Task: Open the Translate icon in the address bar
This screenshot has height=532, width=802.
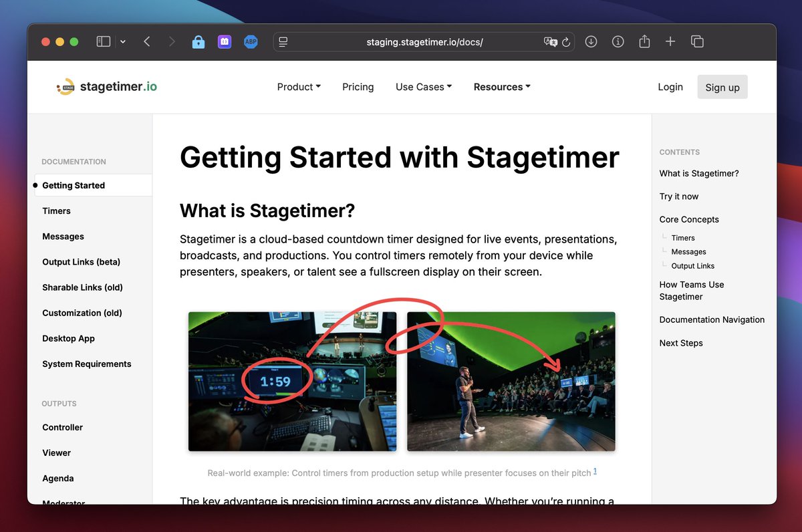Action: [x=550, y=41]
